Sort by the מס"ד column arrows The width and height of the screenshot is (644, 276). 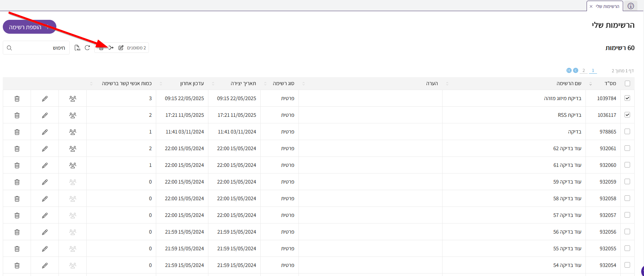(x=590, y=84)
